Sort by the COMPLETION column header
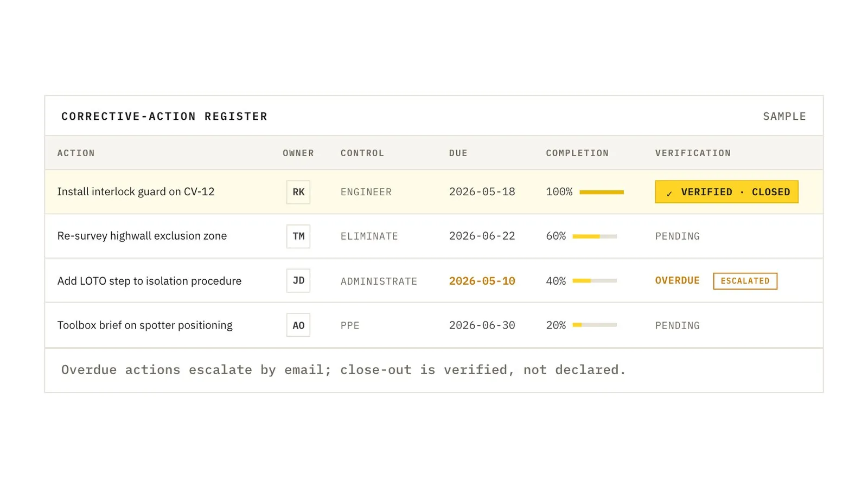868x488 pixels. [577, 153]
